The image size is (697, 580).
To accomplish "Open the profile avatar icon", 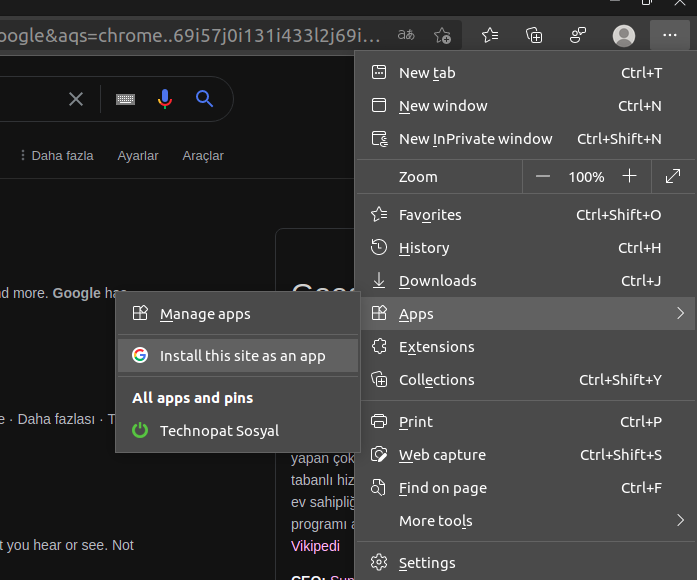I will click(x=624, y=36).
